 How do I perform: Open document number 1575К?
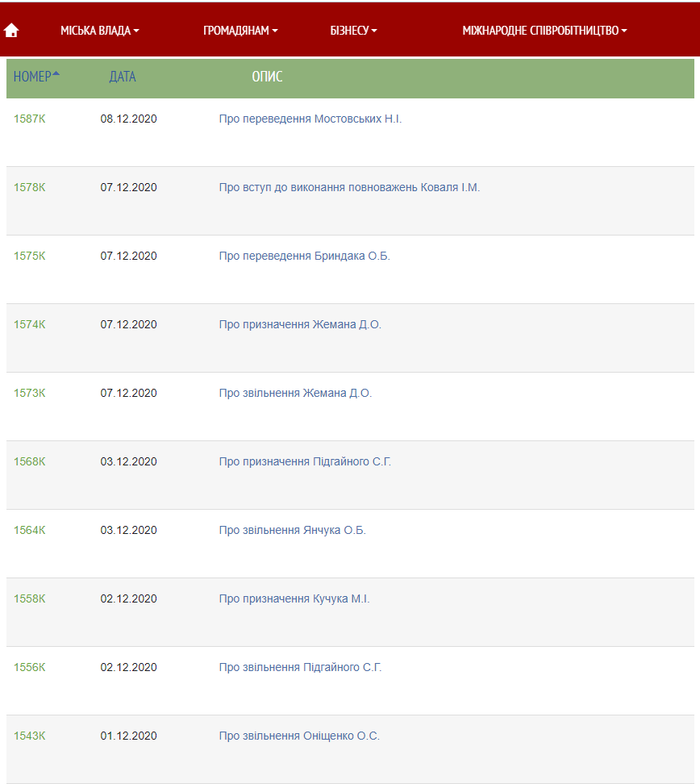pos(30,256)
